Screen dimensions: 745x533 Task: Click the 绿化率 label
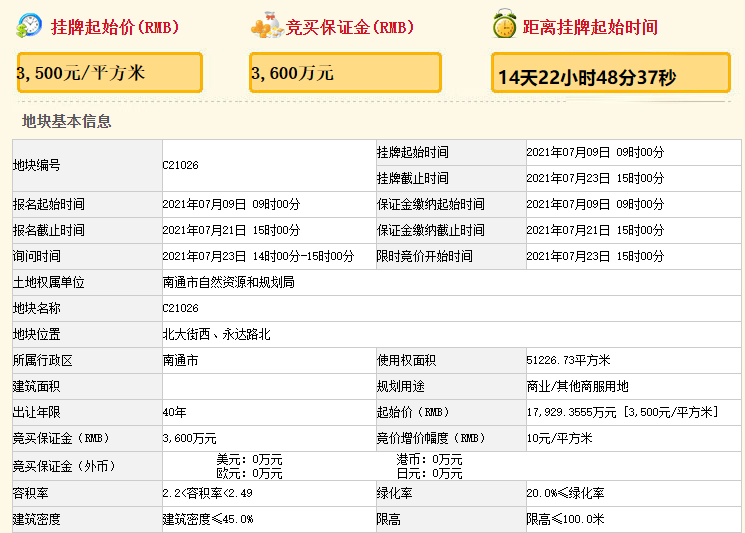(x=394, y=494)
